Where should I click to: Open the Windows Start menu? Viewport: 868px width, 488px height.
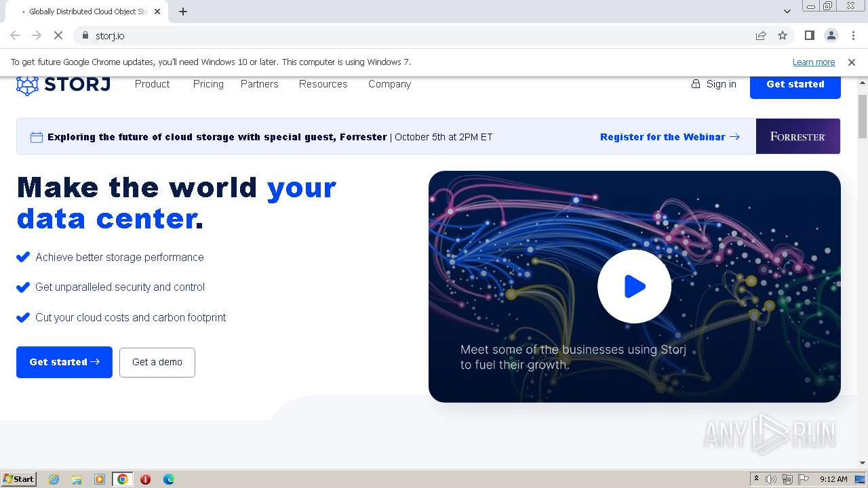point(18,479)
